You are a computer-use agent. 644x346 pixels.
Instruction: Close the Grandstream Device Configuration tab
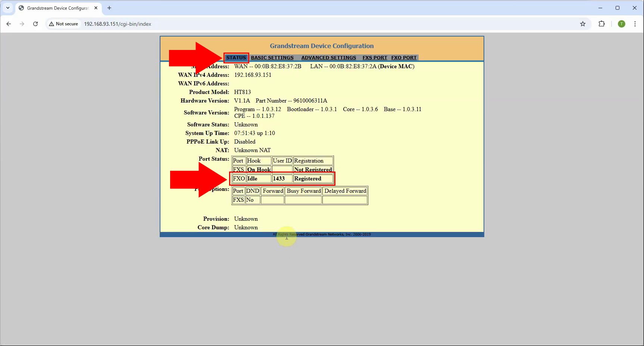click(96, 8)
